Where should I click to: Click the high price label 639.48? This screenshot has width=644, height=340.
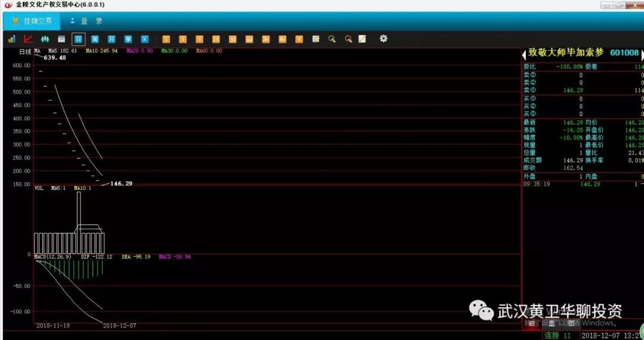(55, 58)
